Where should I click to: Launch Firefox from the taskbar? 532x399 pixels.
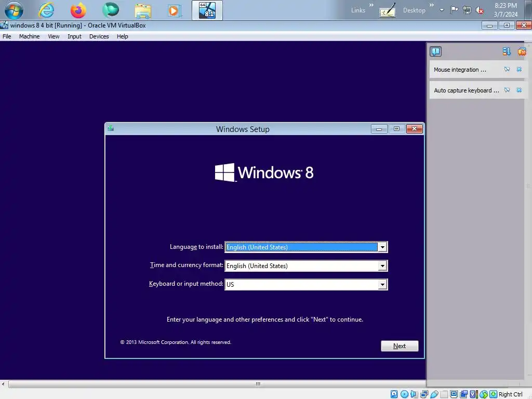coord(78,10)
